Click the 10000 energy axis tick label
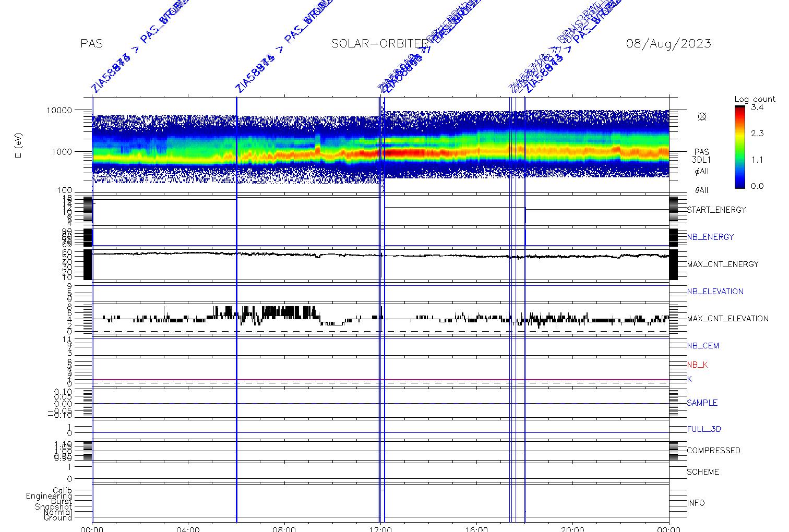Image resolution: width=789 pixels, height=532 pixels. click(59, 111)
